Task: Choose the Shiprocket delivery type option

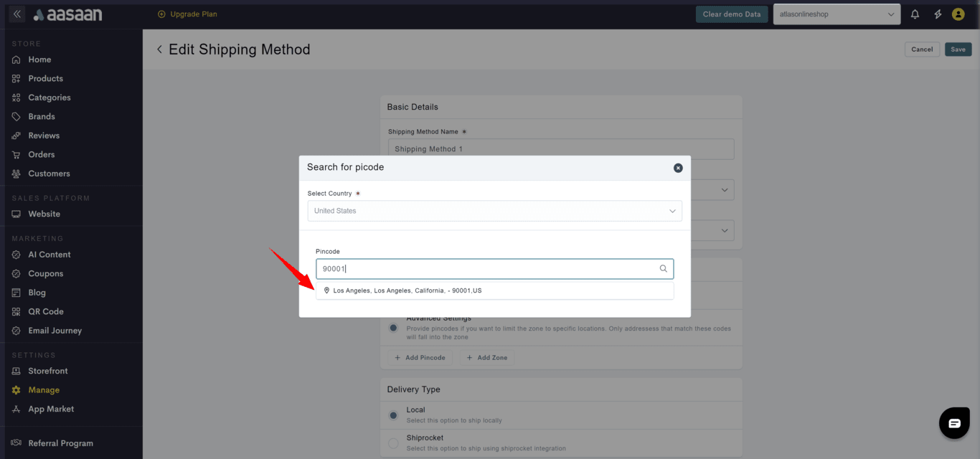Action: tap(393, 443)
